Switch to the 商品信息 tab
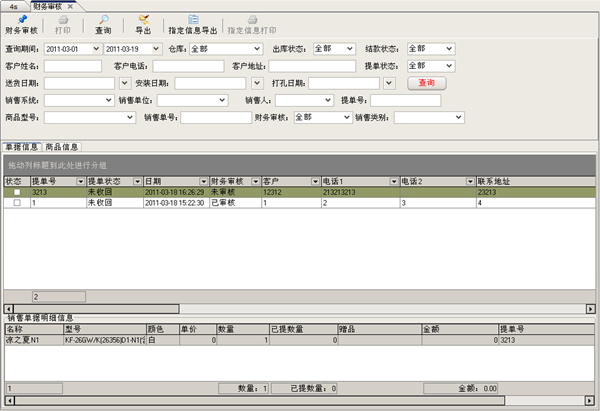 (x=63, y=146)
